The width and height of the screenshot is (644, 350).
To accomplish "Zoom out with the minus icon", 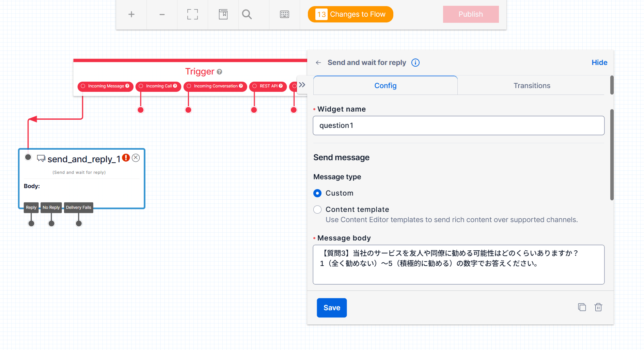I will (162, 14).
